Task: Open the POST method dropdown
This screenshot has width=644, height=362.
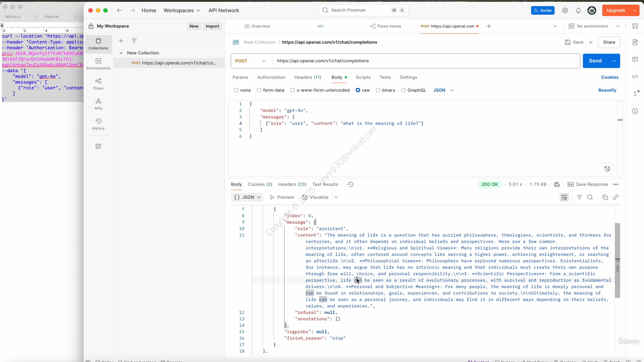Action: point(250,61)
